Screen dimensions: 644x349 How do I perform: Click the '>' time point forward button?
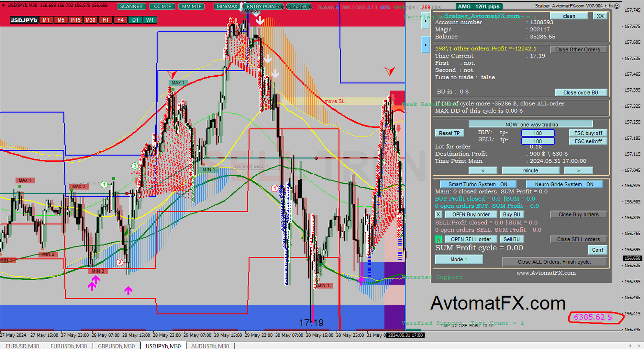click(578, 170)
